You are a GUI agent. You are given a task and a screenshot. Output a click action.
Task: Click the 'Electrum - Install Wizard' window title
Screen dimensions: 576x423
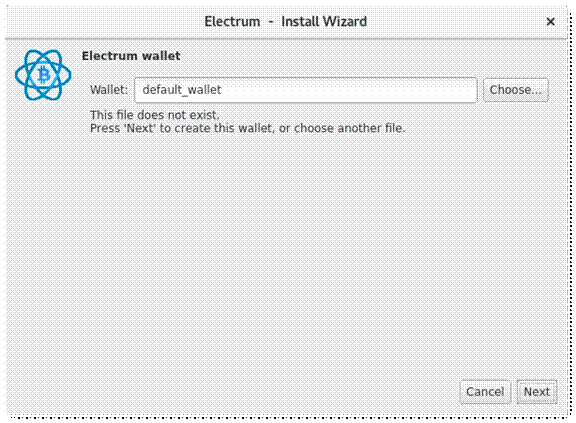click(x=285, y=21)
